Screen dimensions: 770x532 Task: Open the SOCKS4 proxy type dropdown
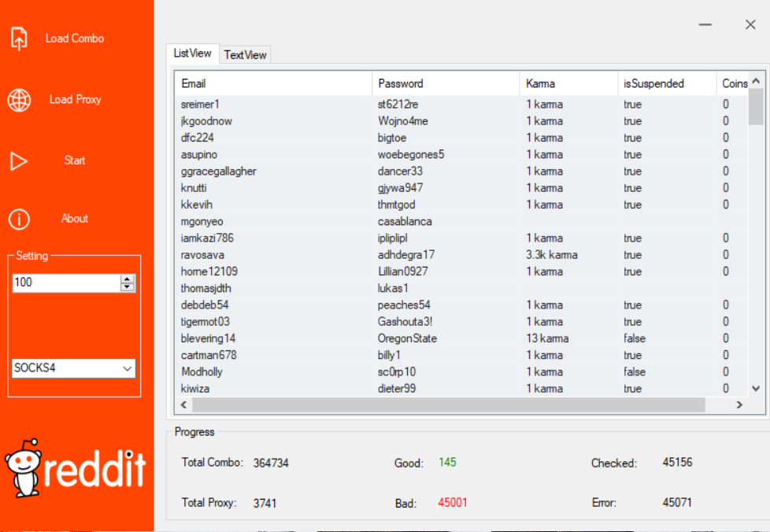[x=74, y=368]
